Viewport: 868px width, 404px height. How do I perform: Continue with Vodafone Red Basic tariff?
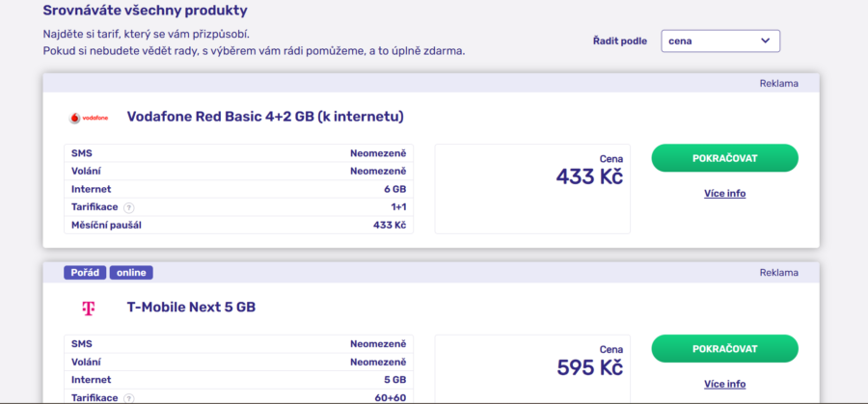click(x=724, y=158)
